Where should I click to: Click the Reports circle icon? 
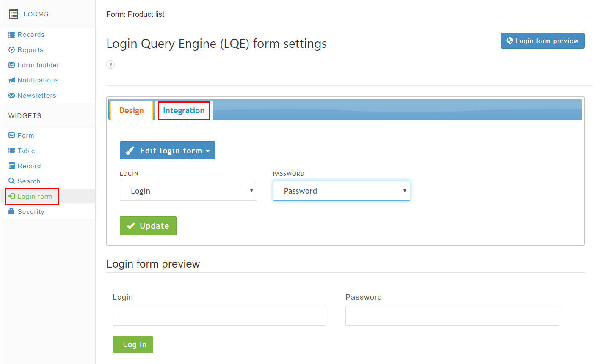pos(12,50)
